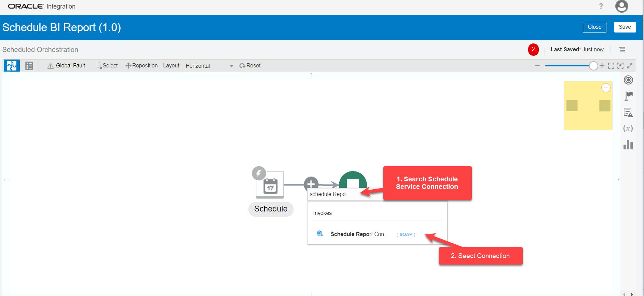This screenshot has height=296, width=644.
Task: Open the hamburger actions menu
Action: pos(622,50)
